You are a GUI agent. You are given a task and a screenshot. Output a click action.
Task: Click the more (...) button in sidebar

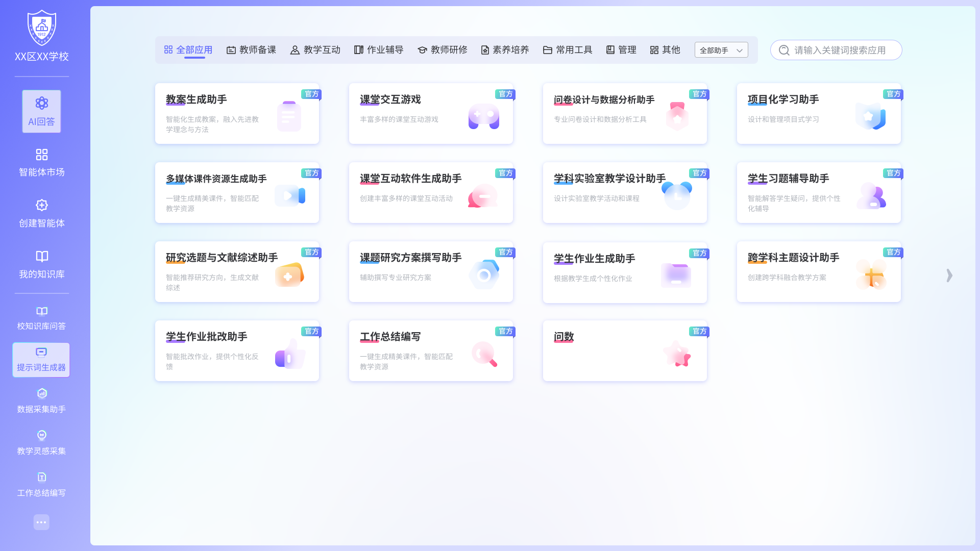pos(41,522)
